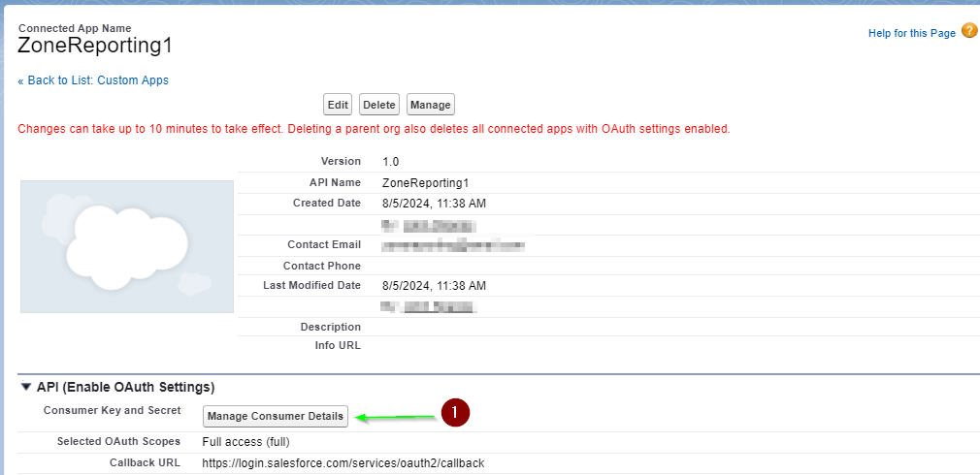Select the ZoneReporting1 page heading text
This screenshot has width=980, height=475.
coord(95,47)
